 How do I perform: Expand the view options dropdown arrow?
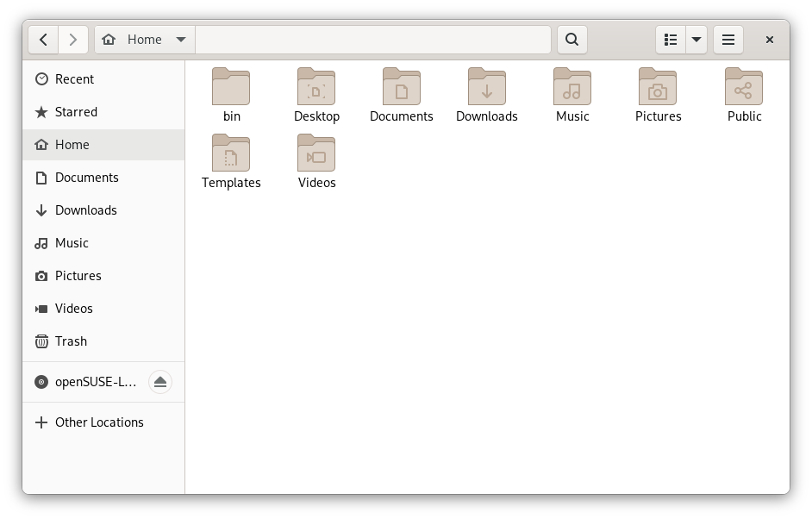coord(696,40)
